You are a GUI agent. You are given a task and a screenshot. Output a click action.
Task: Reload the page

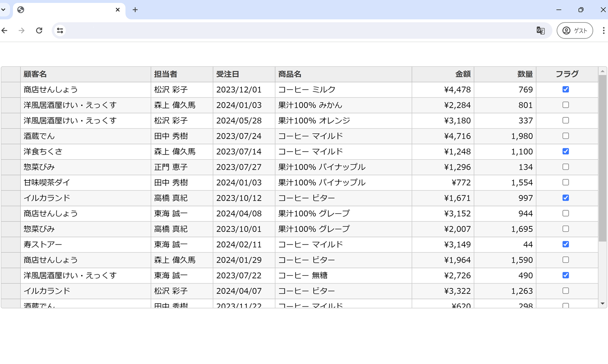39,30
